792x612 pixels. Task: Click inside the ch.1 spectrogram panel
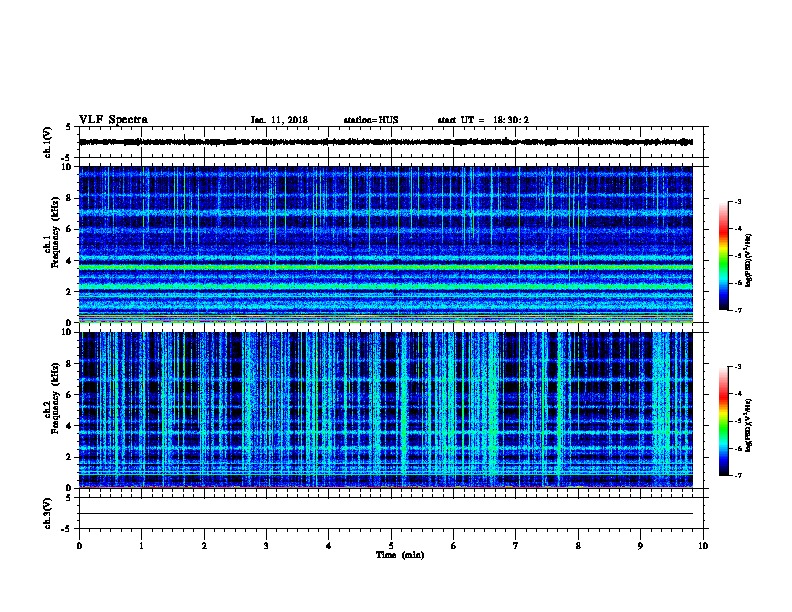coord(386,244)
